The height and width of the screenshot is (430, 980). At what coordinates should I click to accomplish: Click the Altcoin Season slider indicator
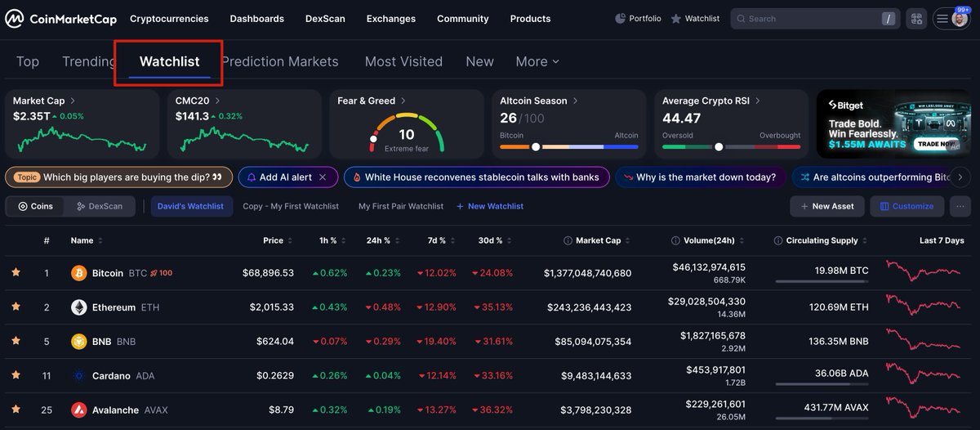tap(536, 147)
